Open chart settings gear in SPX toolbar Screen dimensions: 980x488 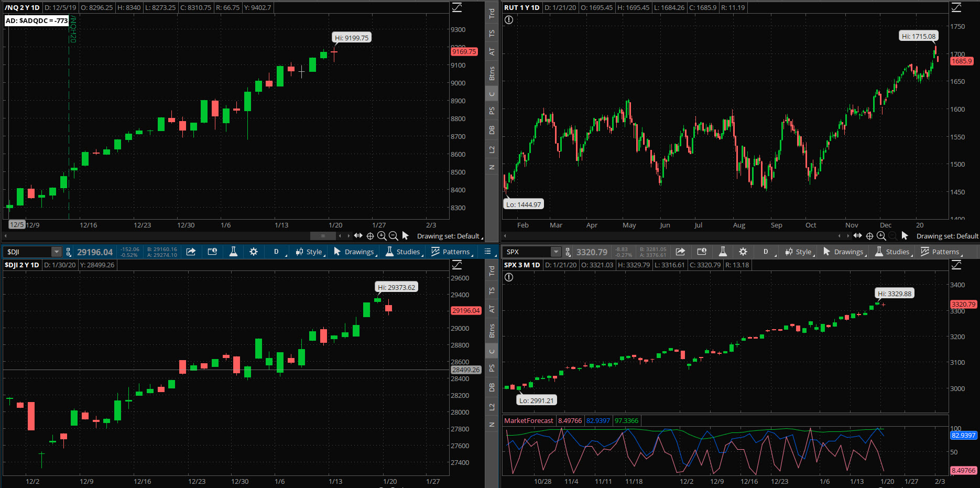(x=743, y=252)
